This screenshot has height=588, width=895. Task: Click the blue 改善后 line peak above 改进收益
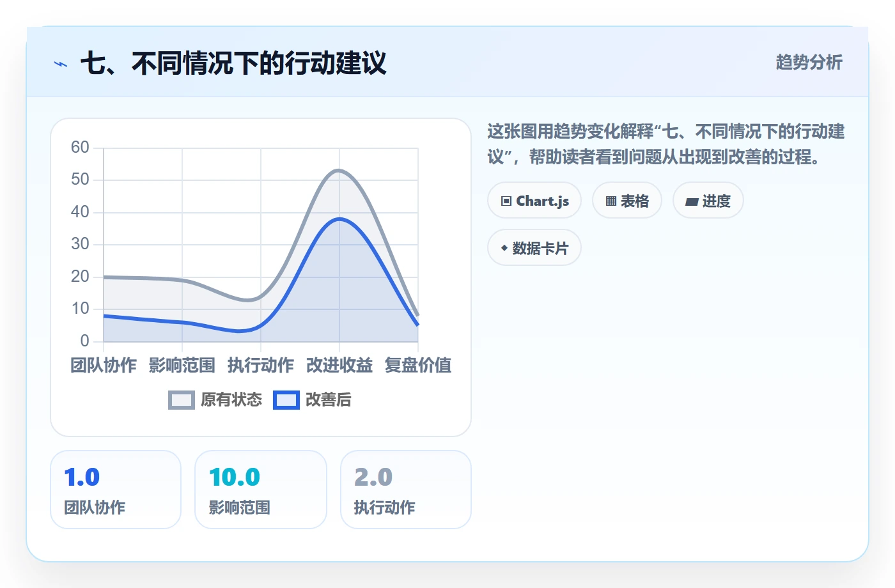[339, 219]
